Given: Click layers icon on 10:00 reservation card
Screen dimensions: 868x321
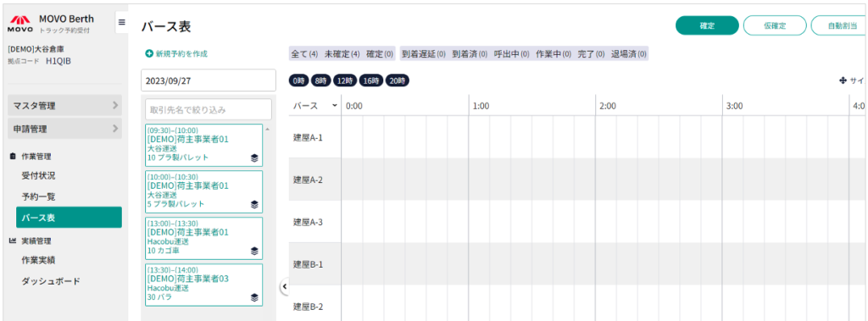Looking at the screenshot, I should 254,204.
